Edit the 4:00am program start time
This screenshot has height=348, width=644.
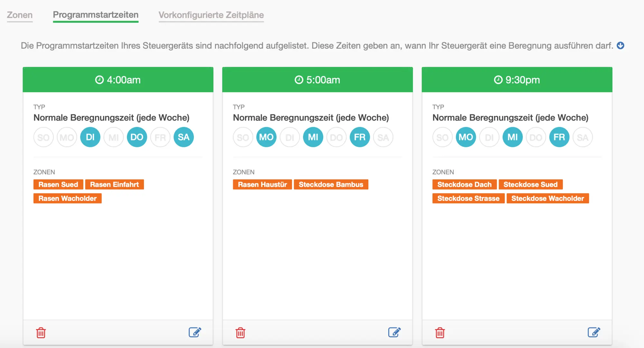pyautogui.click(x=195, y=332)
